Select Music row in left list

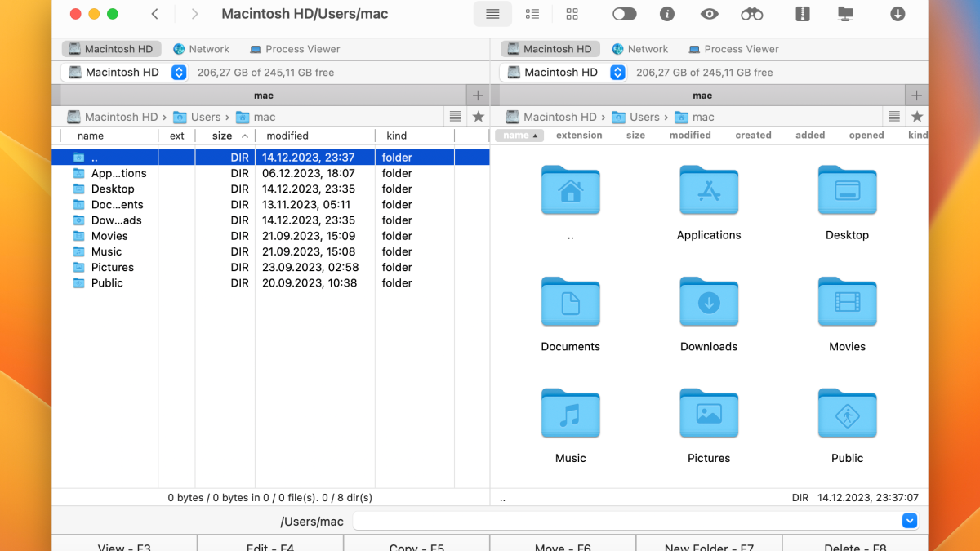(x=270, y=251)
